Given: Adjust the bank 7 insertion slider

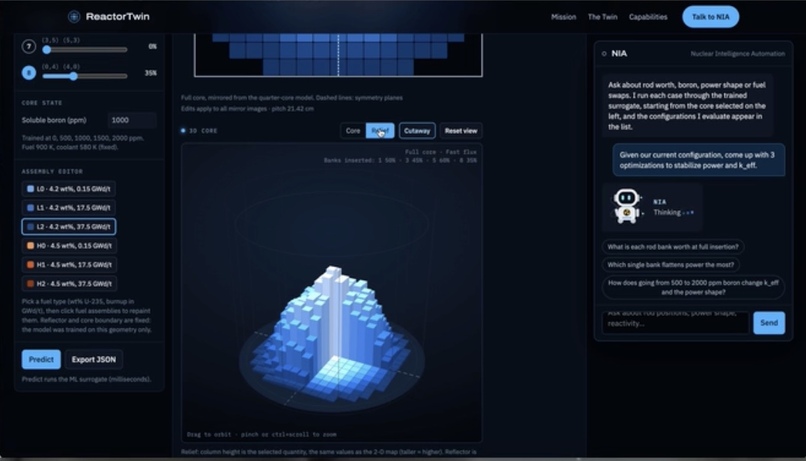Looking at the screenshot, I should [85, 50].
